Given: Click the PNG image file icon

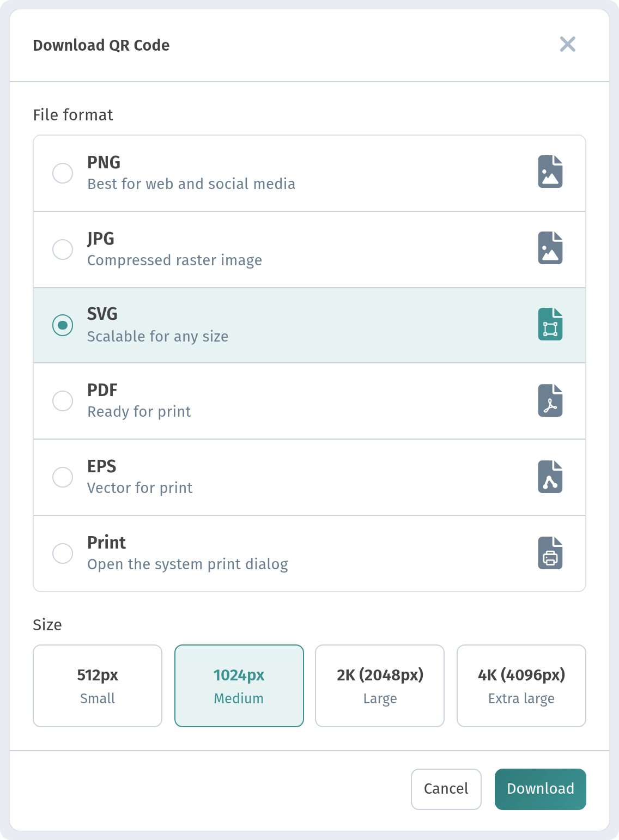Looking at the screenshot, I should click(x=550, y=172).
